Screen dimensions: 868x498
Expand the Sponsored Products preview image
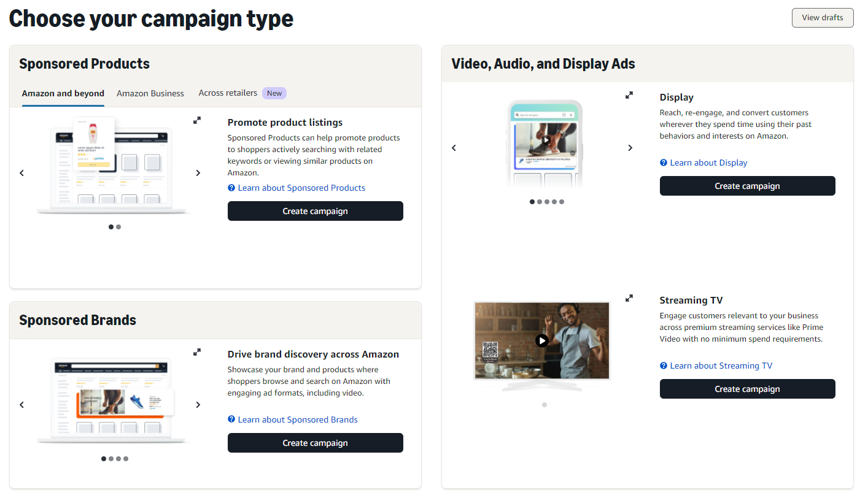[x=197, y=121]
